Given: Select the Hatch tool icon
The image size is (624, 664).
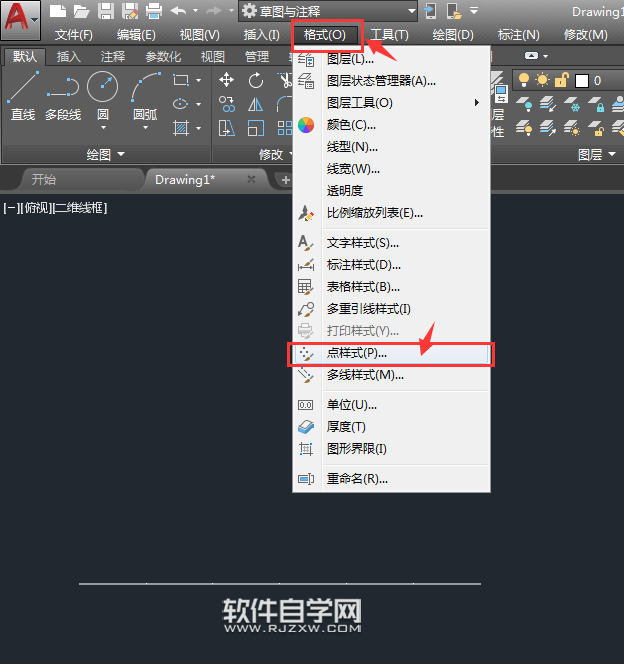Looking at the screenshot, I should click(x=181, y=128).
